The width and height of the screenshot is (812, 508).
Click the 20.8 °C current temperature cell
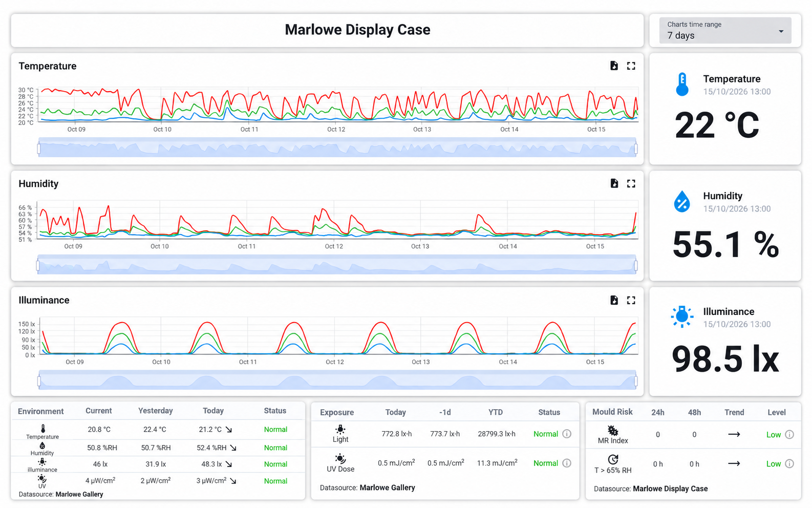point(99,430)
